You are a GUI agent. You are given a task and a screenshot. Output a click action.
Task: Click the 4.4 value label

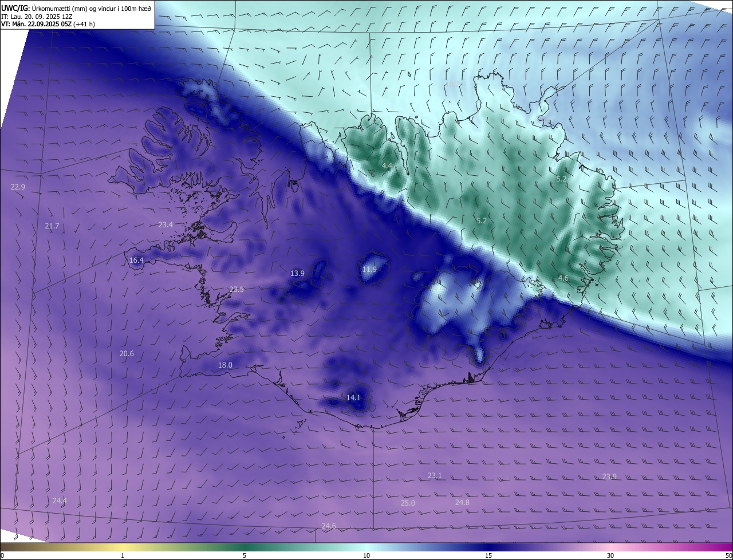387,166
